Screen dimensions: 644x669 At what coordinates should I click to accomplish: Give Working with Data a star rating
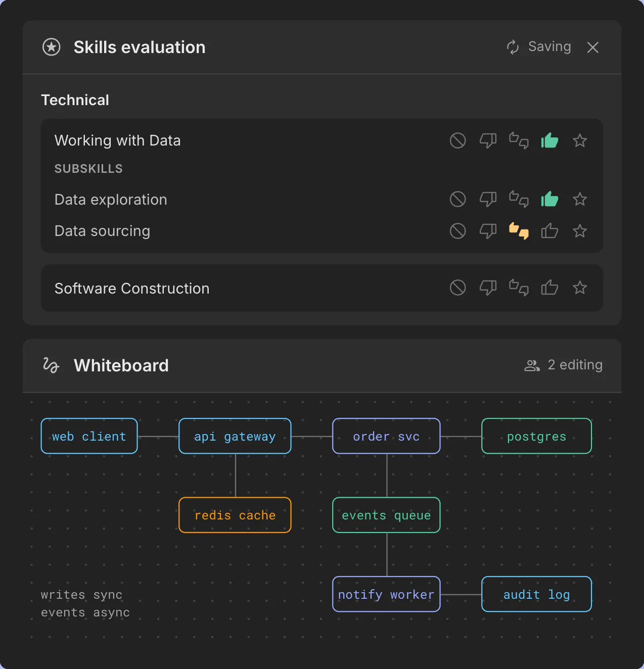[x=580, y=140]
